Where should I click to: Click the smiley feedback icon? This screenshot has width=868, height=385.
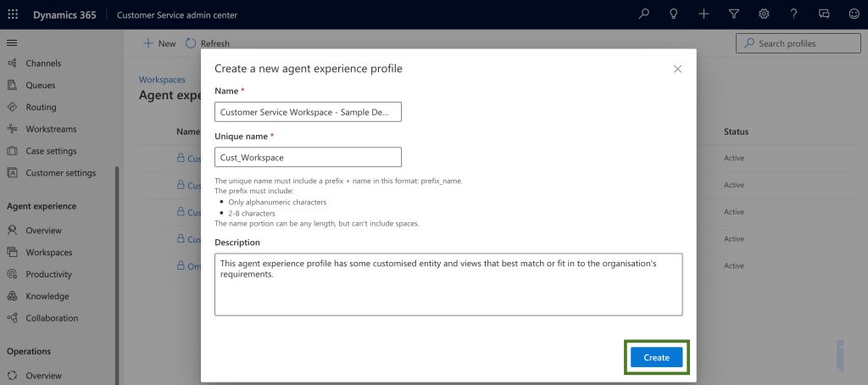click(x=853, y=14)
